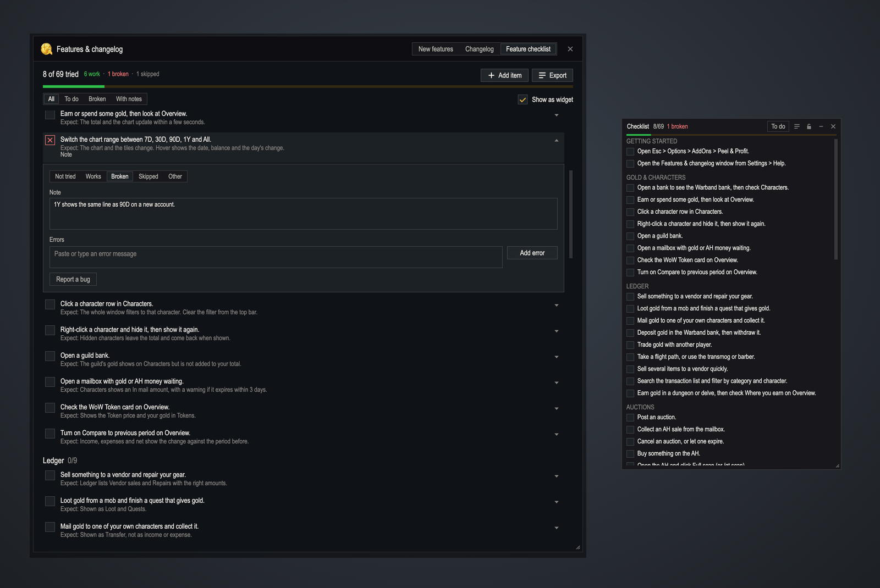Minimize the Checklist widget
Screen dimensions: 880x588
click(x=821, y=126)
